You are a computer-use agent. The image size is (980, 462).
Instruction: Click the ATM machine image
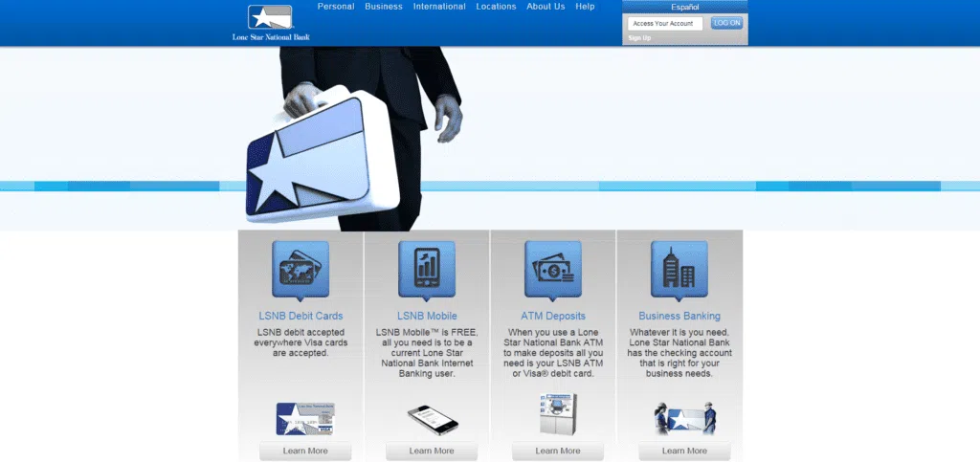tap(558, 414)
